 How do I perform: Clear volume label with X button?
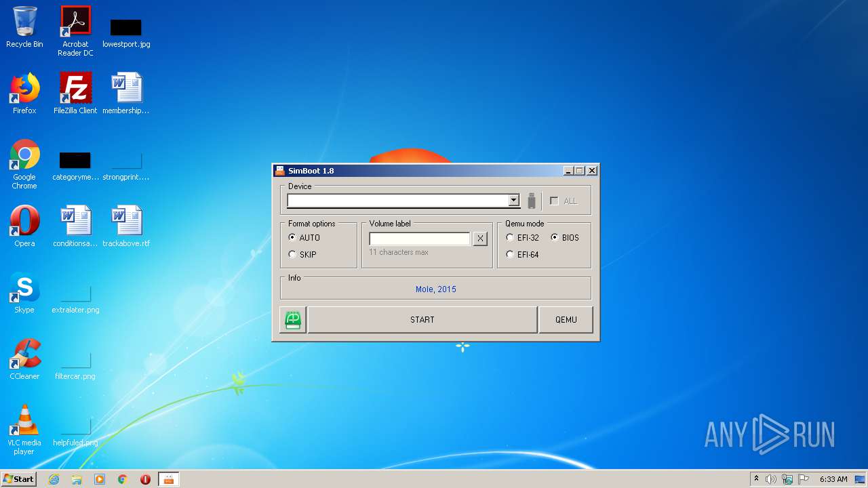480,239
